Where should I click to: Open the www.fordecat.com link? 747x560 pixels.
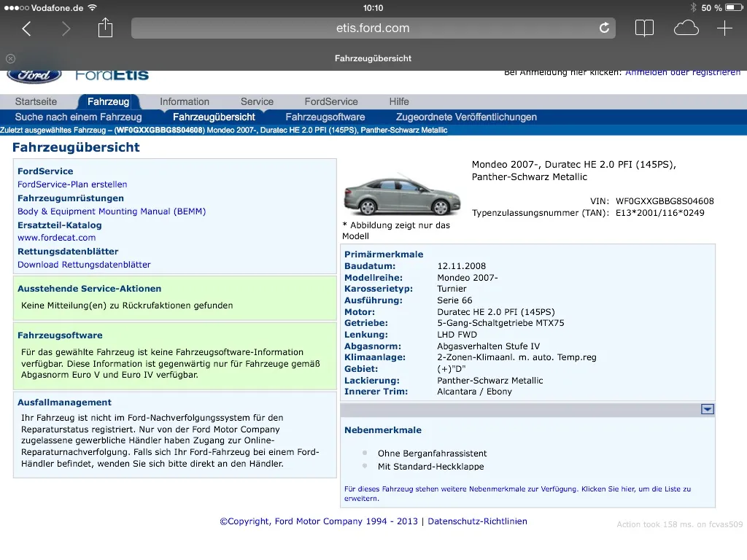56,238
